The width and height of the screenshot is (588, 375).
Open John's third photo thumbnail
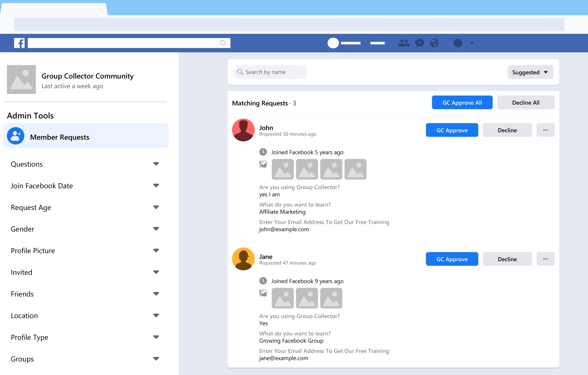tap(331, 169)
